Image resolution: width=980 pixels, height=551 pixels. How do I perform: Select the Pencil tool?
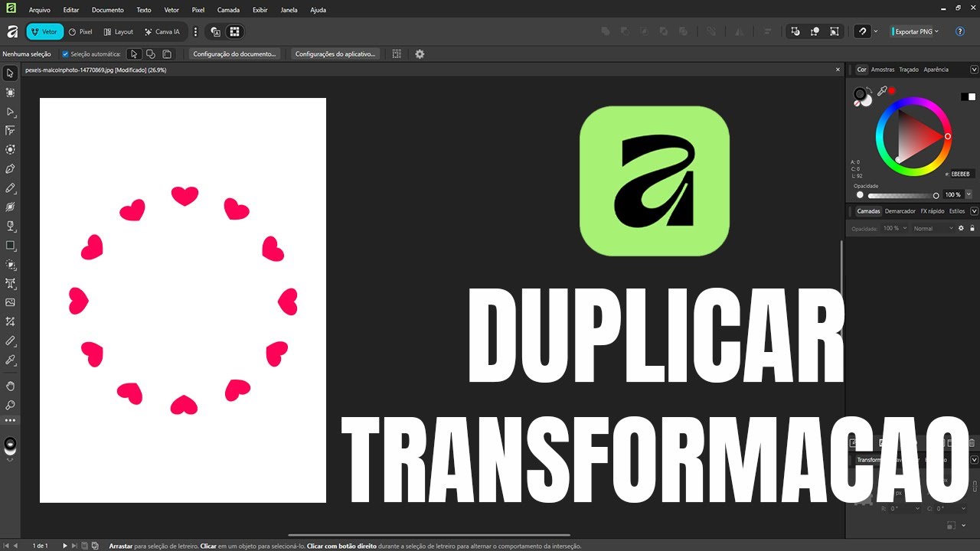point(10,187)
